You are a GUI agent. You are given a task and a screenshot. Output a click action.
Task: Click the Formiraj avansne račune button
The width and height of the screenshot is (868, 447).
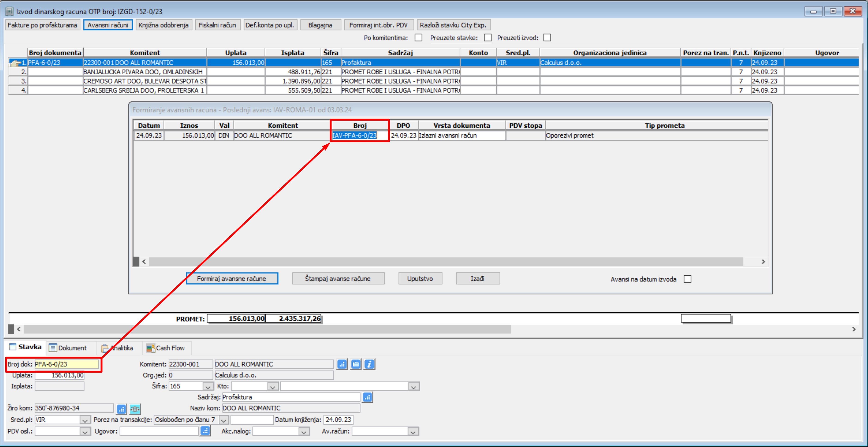(x=232, y=278)
